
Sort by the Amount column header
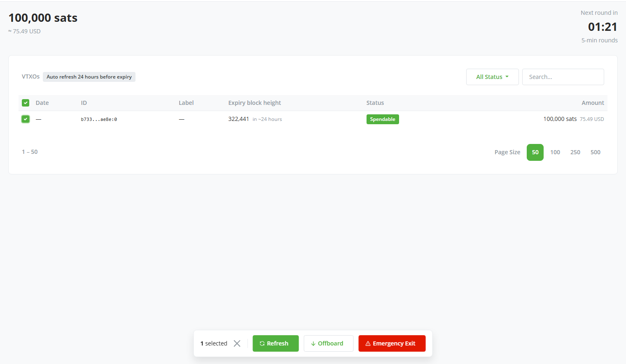[593, 103]
